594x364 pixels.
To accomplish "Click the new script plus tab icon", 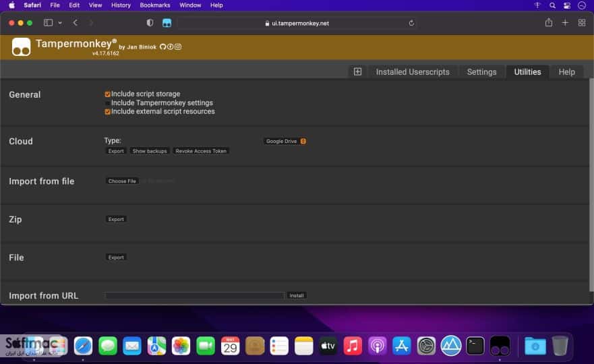I will point(357,71).
